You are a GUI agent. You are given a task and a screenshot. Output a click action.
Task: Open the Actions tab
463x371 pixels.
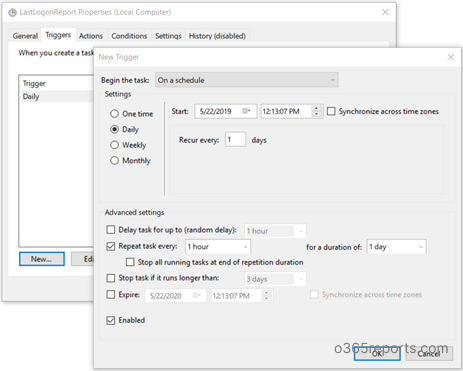click(91, 36)
